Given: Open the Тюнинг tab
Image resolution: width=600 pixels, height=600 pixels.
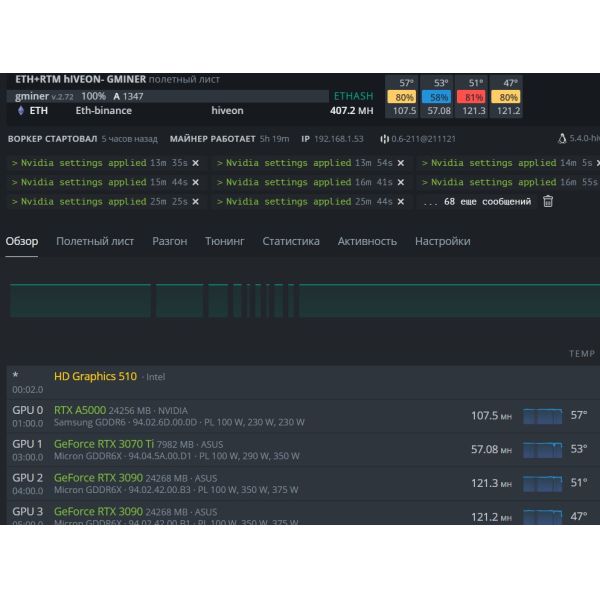Looking at the screenshot, I should [x=224, y=241].
